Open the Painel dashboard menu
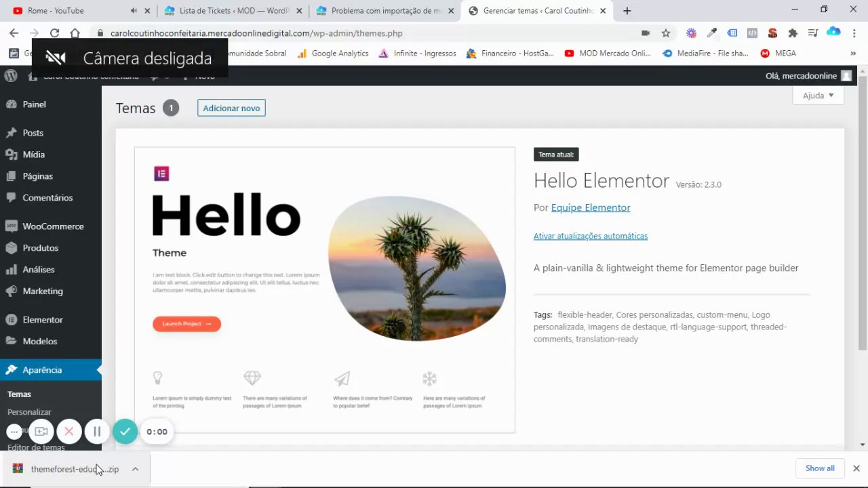 pyautogui.click(x=34, y=104)
